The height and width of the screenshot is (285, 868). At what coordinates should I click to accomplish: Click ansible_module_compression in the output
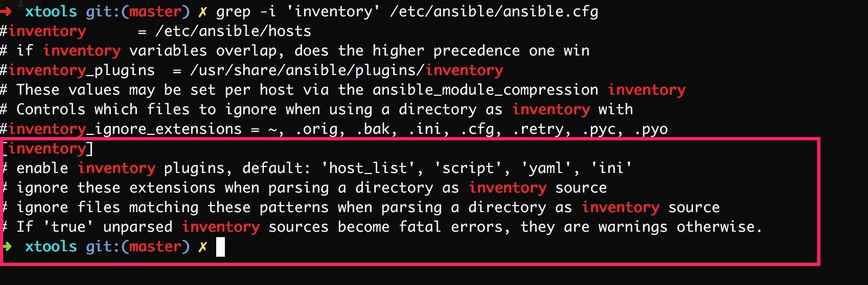pos(485,90)
